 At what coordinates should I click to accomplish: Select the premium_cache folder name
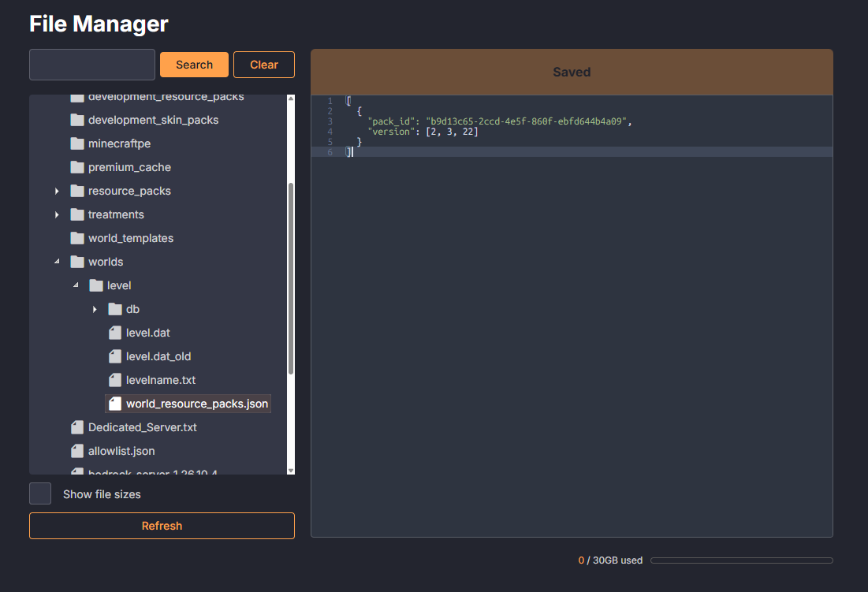point(129,167)
